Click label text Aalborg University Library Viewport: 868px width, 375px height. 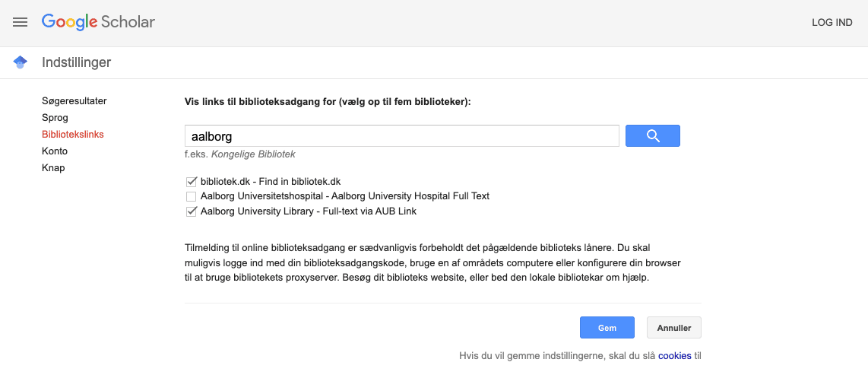pyautogui.click(x=256, y=211)
